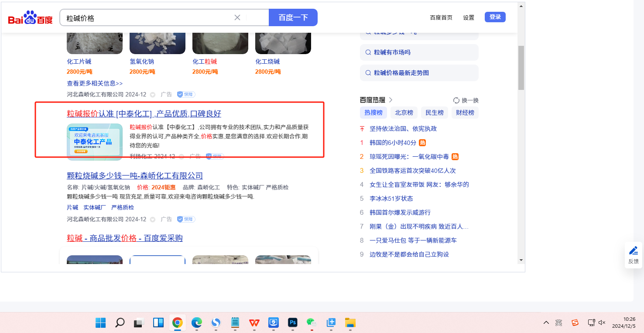
Task: Click the 中泰化工产品 ad thumbnail
Action: (x=95, y=142)
